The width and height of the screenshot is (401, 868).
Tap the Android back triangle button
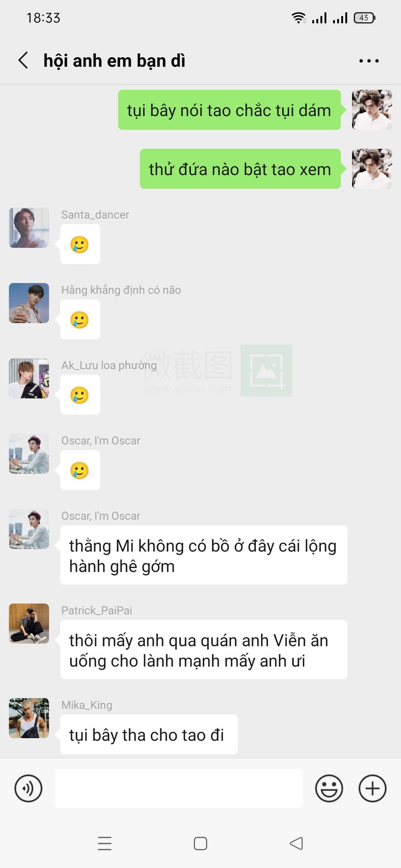point(296,844)
